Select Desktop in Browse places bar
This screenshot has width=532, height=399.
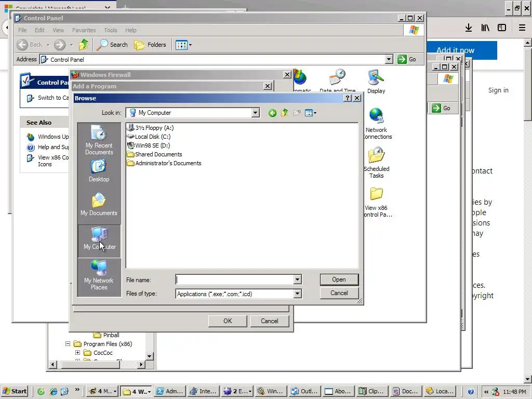[99, 171]
